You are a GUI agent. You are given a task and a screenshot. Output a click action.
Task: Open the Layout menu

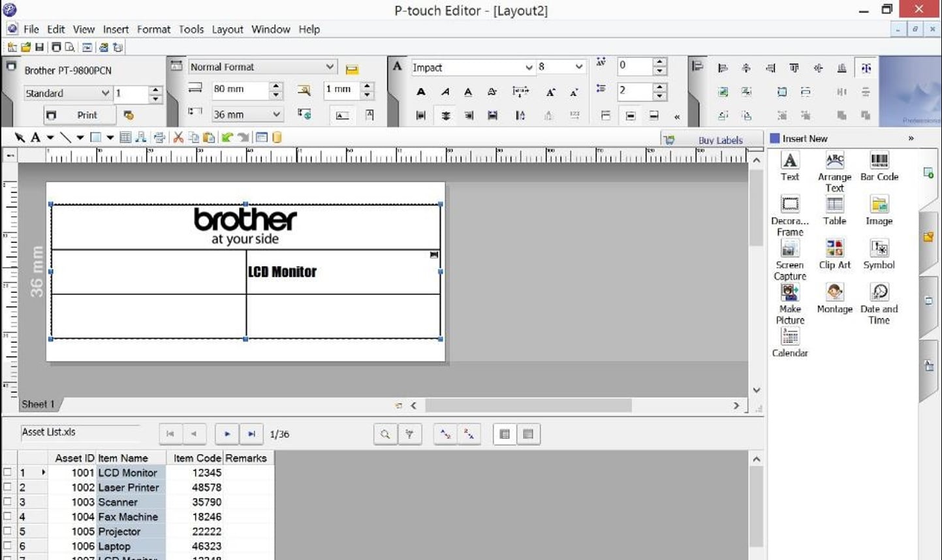click(227, 29)
